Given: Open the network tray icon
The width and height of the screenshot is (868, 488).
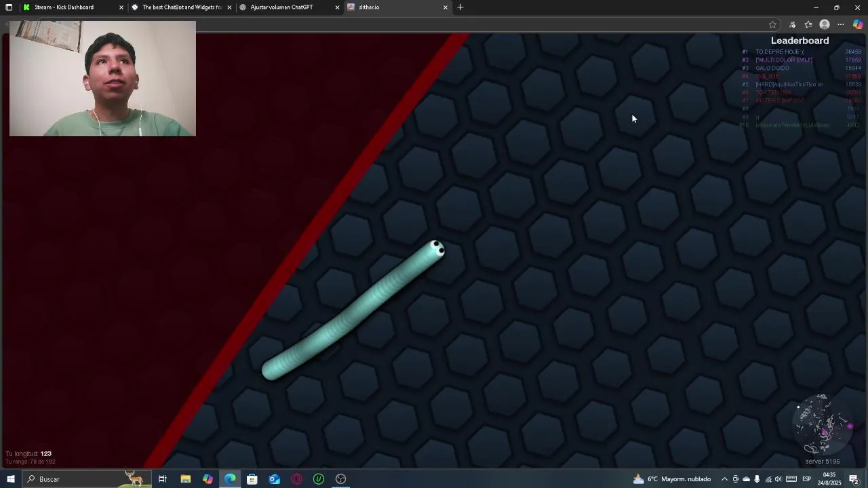Looking at the screenshot, I should coord(768,479).
